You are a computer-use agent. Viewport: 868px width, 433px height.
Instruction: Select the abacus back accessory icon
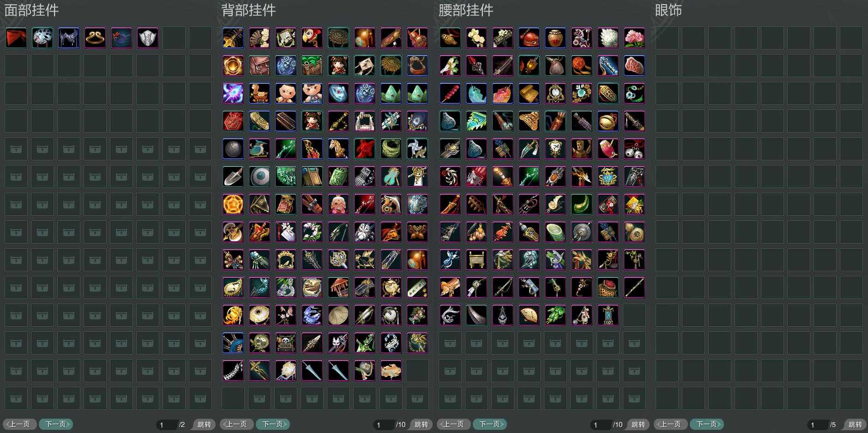coord(286,121)
